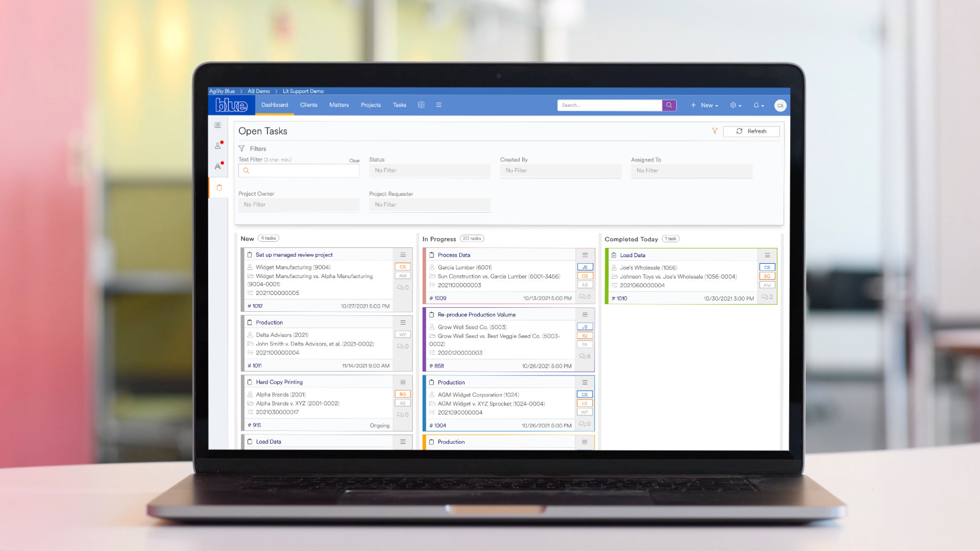Click the Agility Blue breadcrumb link
The image size is (980, 551).
[222, 91]
